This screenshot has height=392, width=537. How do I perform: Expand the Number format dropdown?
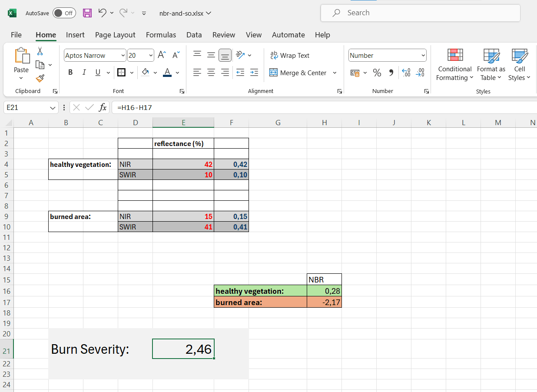pos(423,56)
